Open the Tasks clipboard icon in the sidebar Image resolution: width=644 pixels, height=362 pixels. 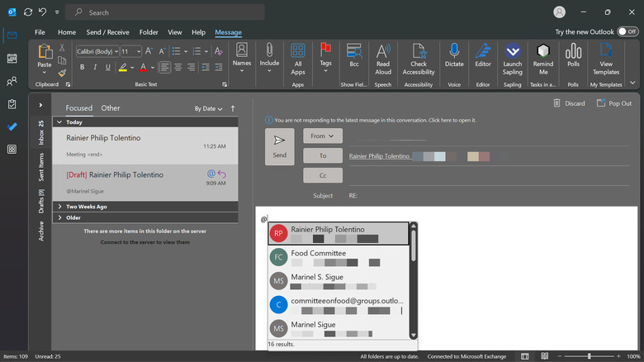12,104
